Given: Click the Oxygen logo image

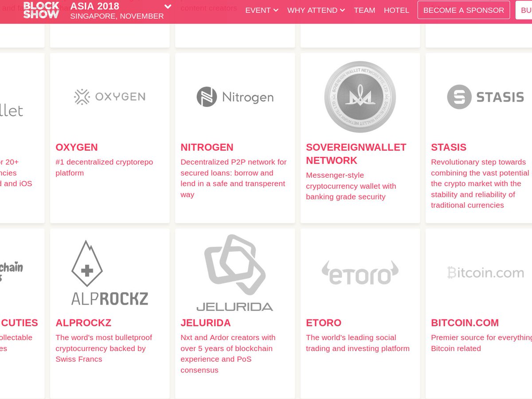Looking at the screenshot, I should pos(110,96).
